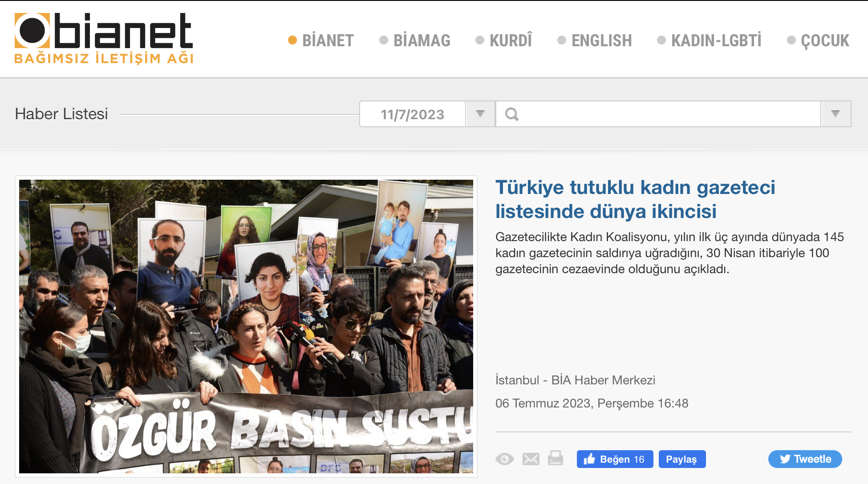Click the magnifier search icon
868x484 pixels.
tap(512, 114)
